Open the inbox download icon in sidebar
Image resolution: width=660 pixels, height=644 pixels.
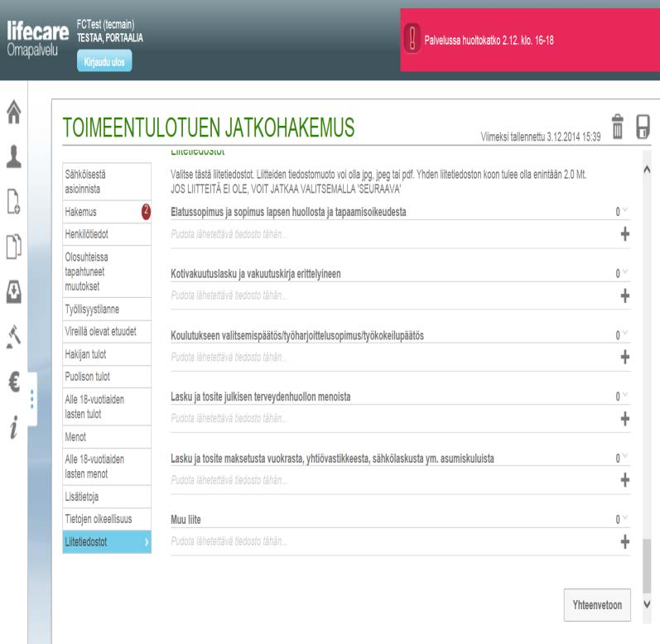click(14, 291)
